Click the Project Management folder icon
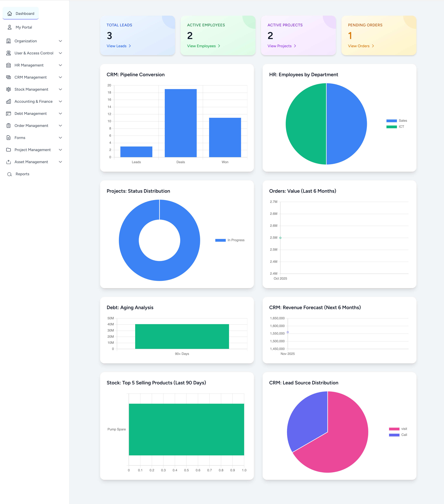Viewport: 444px width, 504px height. pyautogui.click(x=8, y=150)
